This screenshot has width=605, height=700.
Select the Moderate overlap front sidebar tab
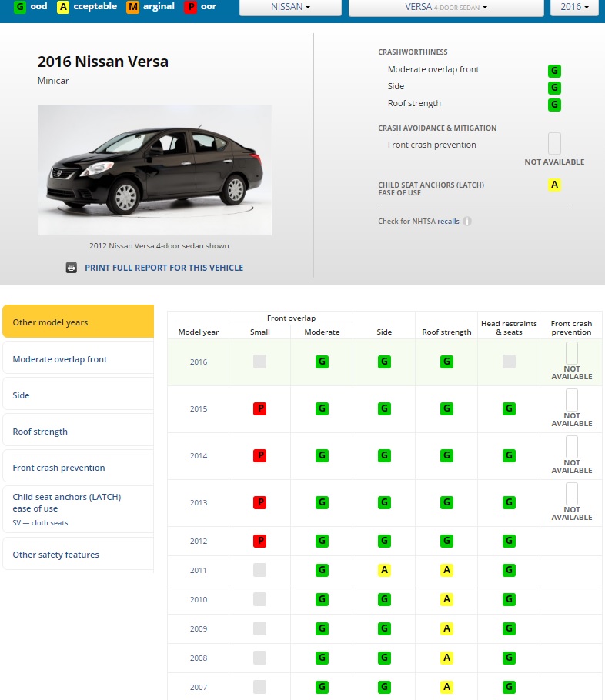click(x=79, y=358)
